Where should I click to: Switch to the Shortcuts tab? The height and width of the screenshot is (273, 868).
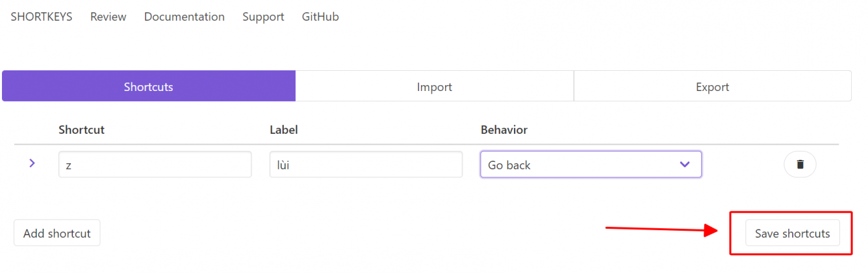coord(148,86)
